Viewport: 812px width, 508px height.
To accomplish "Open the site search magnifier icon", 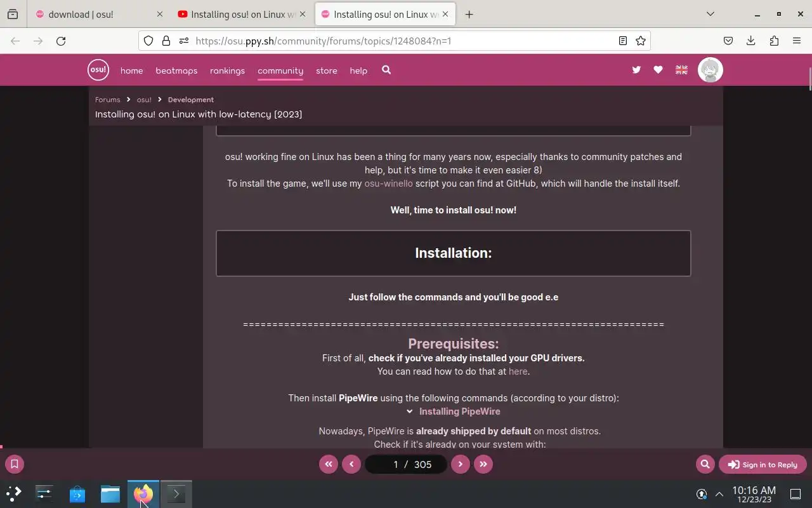I will point(386,70).
